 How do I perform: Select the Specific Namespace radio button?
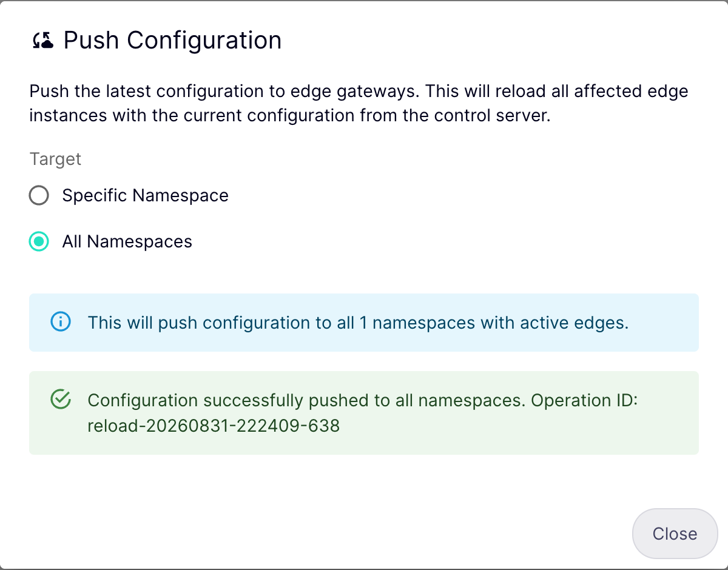[39, 195]
